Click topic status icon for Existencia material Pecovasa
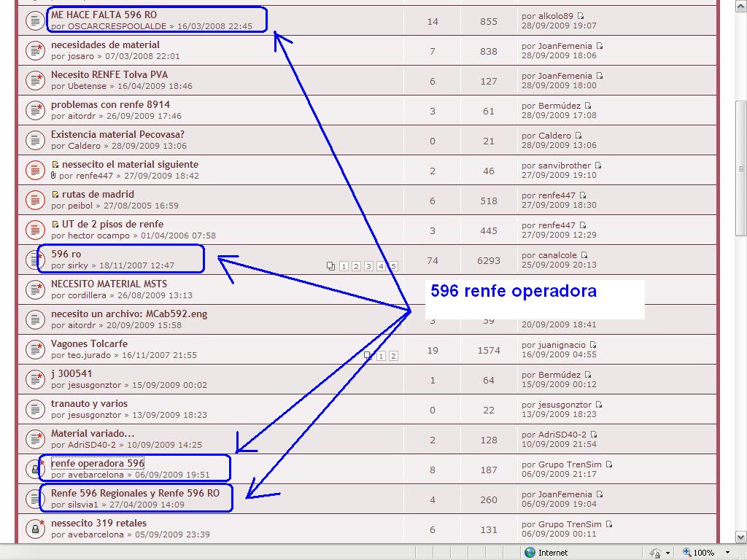Image resolution: width=747 pixels, height=560 pixels. 35,140
